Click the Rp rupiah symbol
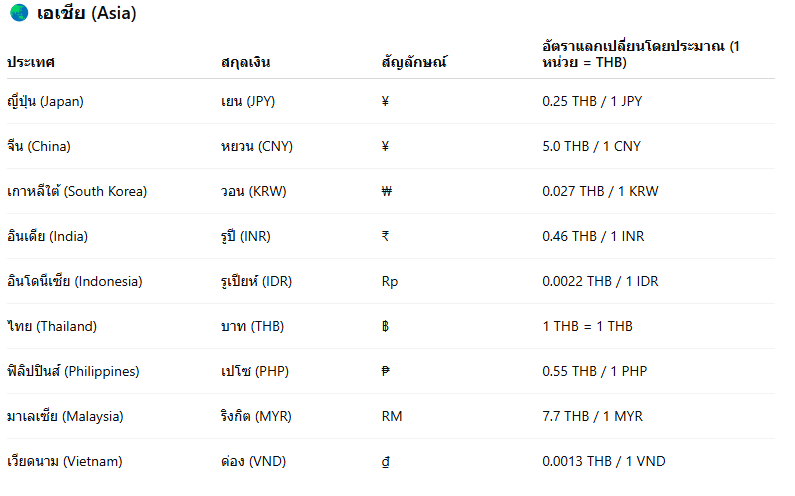Viewport: 795px width, 496px height. [390, 282]
